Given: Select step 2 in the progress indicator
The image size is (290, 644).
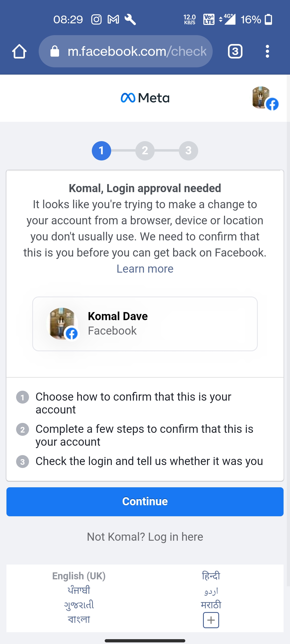Looking at the screenshot, I should pyautogui.click(x=145, y=151).
